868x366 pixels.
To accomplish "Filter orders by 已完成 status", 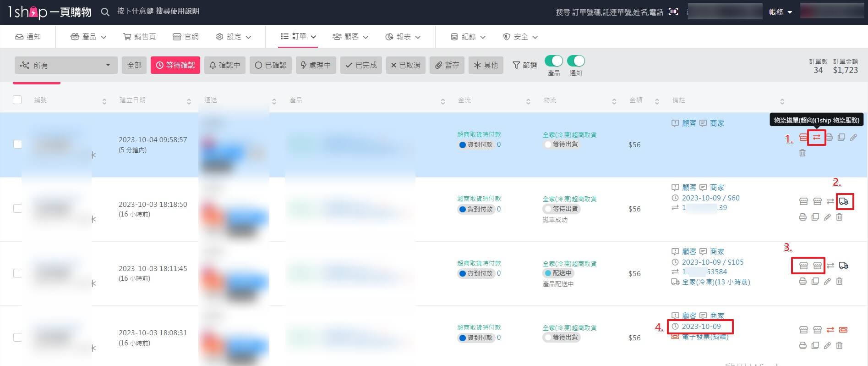I will [x=361, y=65].
